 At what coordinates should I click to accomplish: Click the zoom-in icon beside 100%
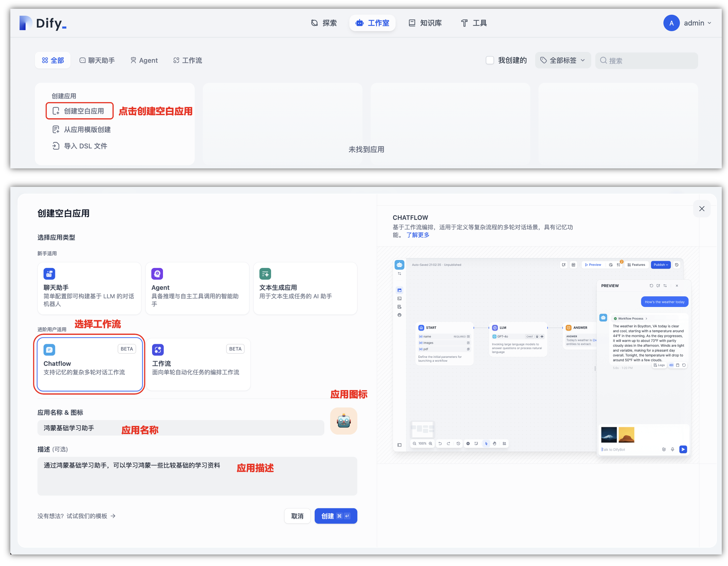431,444
